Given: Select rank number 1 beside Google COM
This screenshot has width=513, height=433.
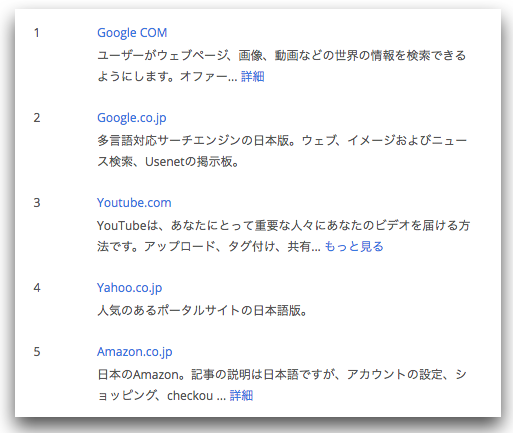Looking at the screenshot, I should (x=37, y=33).
